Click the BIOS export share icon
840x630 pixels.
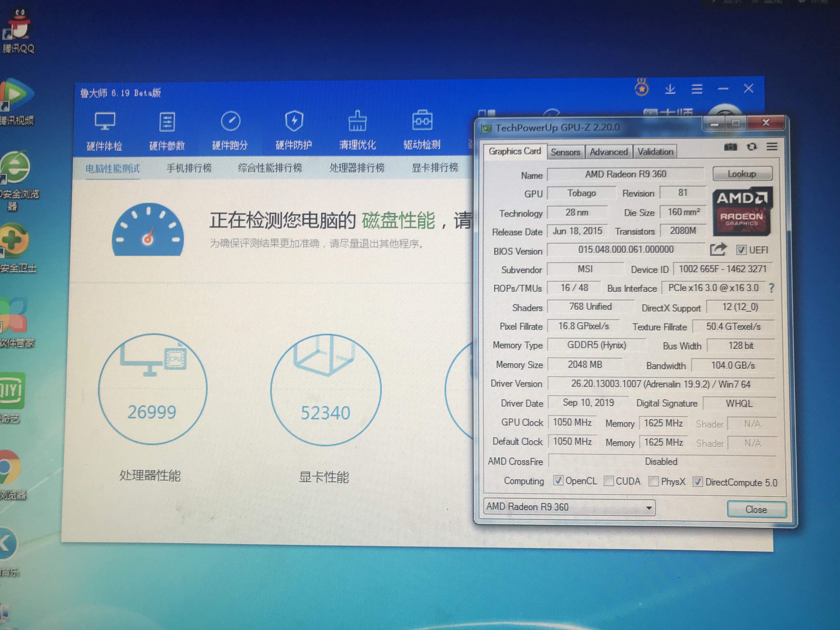click(718, 249)
